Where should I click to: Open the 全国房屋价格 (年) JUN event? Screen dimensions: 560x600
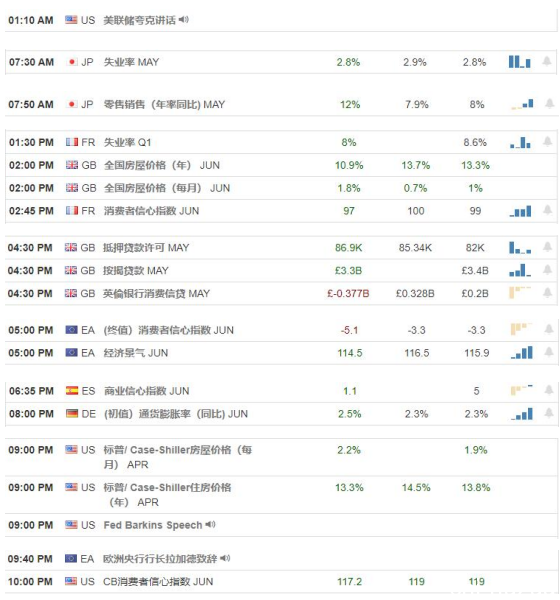pos(162,165)
